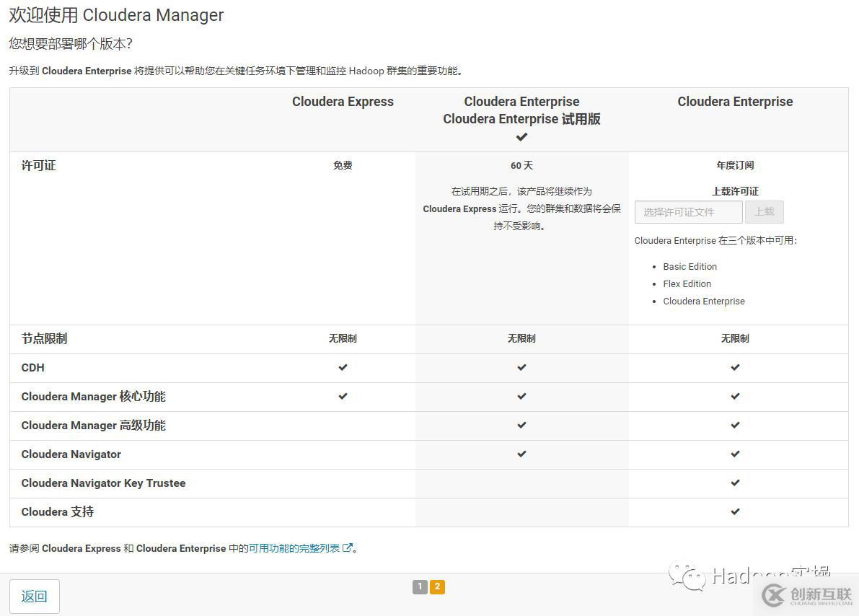Click the 上载 upload button
The height and width of the screenshot is (616, 859).
(764, 212)
